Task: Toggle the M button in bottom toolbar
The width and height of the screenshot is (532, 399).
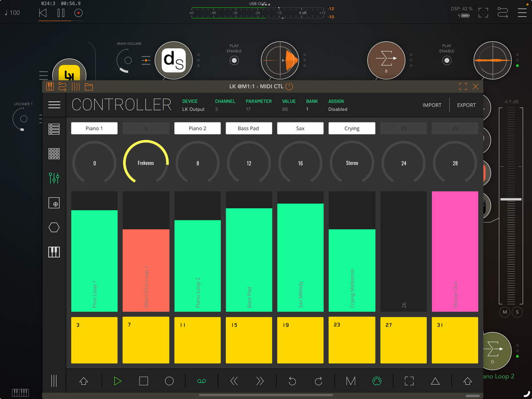Action: point(351,381)
